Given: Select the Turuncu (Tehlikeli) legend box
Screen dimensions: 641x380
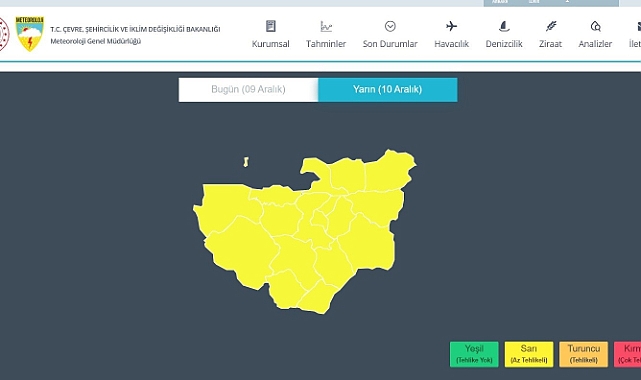Looking at the screenshot, I should (584, 354).
